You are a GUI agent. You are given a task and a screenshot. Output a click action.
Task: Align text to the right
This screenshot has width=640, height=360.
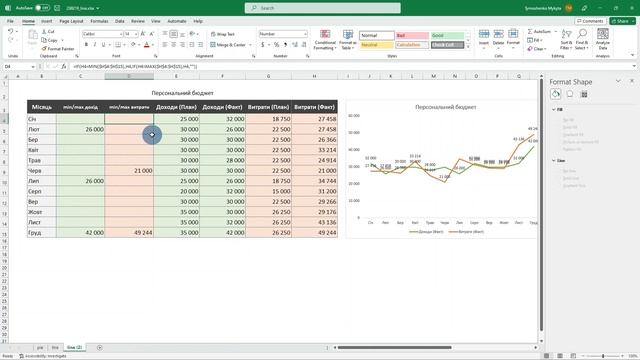click(182, 44)
